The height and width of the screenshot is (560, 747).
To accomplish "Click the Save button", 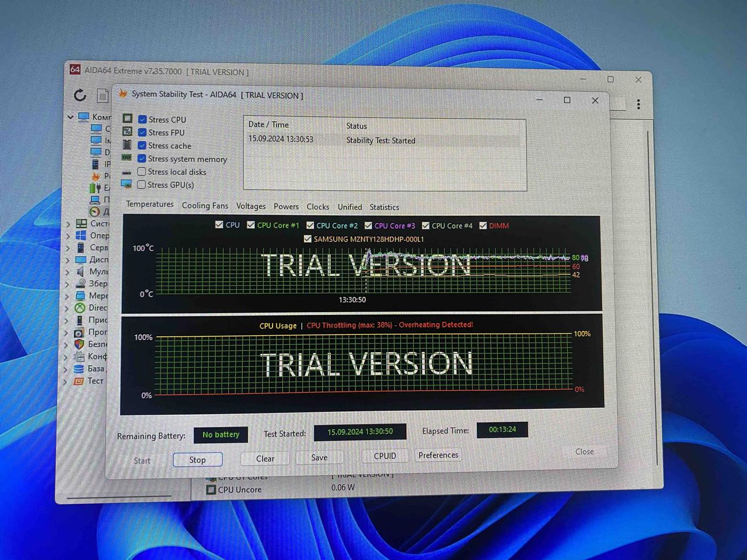I will click(x=319, y=457).
